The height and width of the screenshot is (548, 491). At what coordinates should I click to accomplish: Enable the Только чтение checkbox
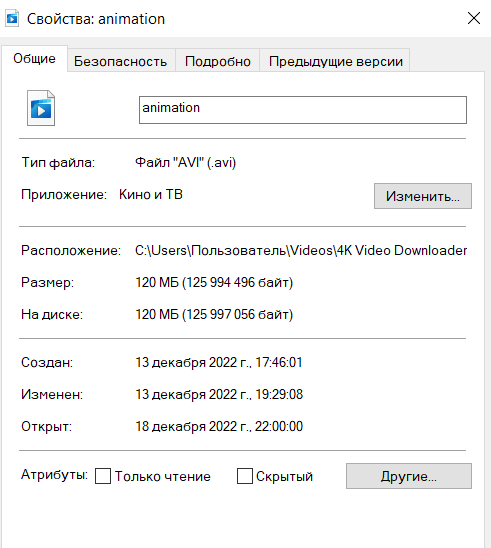(103, 476)
